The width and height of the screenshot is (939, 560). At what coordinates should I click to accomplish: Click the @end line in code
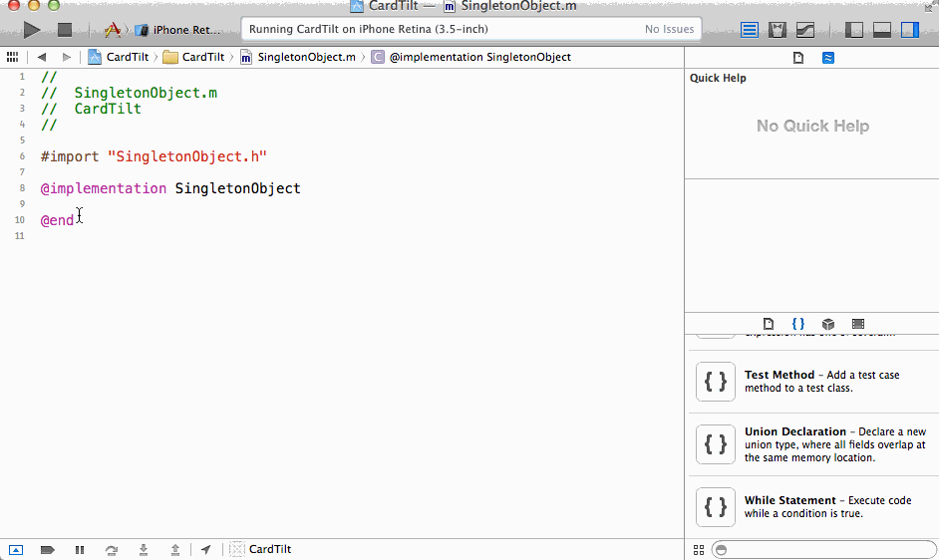57,220
